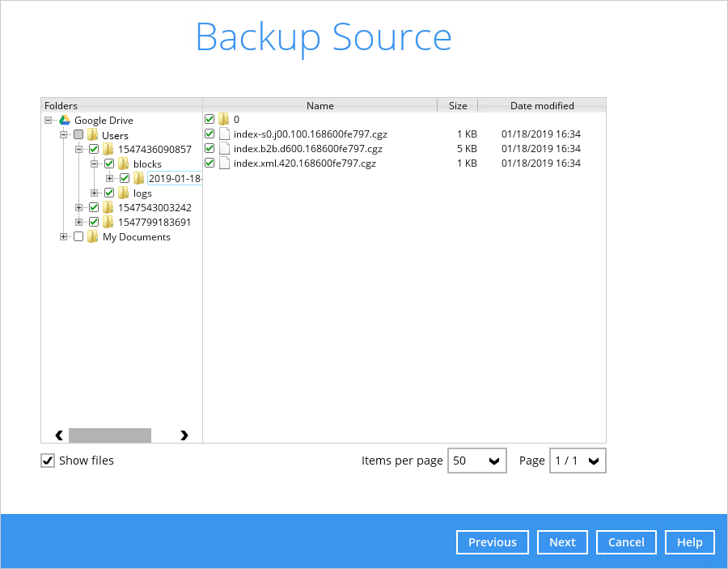The height and width of the screenshot is (569, 728).
Task: Click the index.xml.420 file icon
Action: click(x=224, y=163)
